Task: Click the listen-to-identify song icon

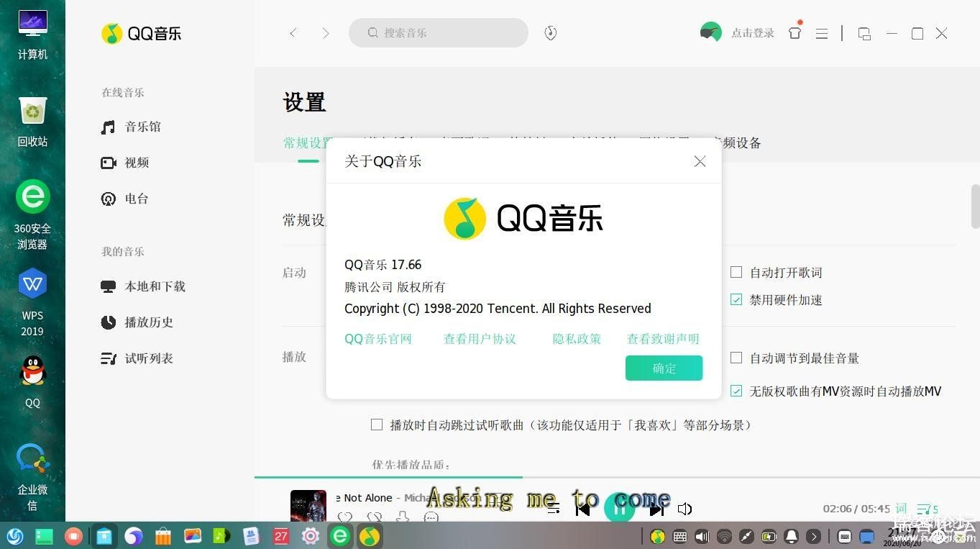Action: click(551, 33)
